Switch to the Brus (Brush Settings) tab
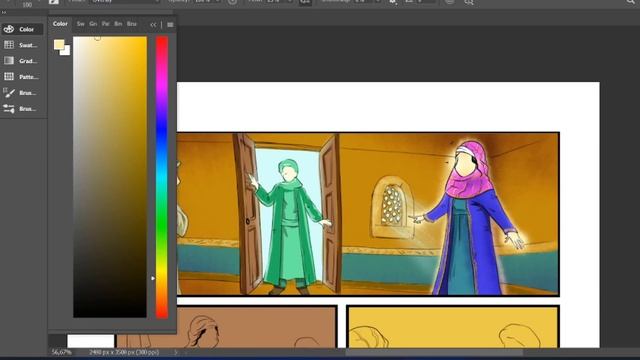640x360 pixels. click(x=131, y=24)
